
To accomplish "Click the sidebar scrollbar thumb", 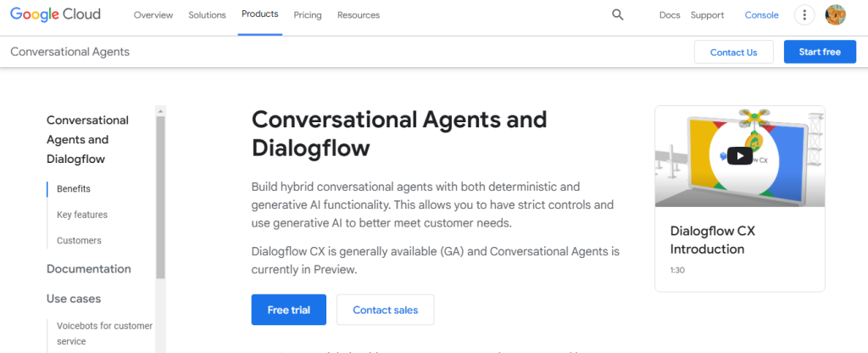I will [x=160, y=197].
